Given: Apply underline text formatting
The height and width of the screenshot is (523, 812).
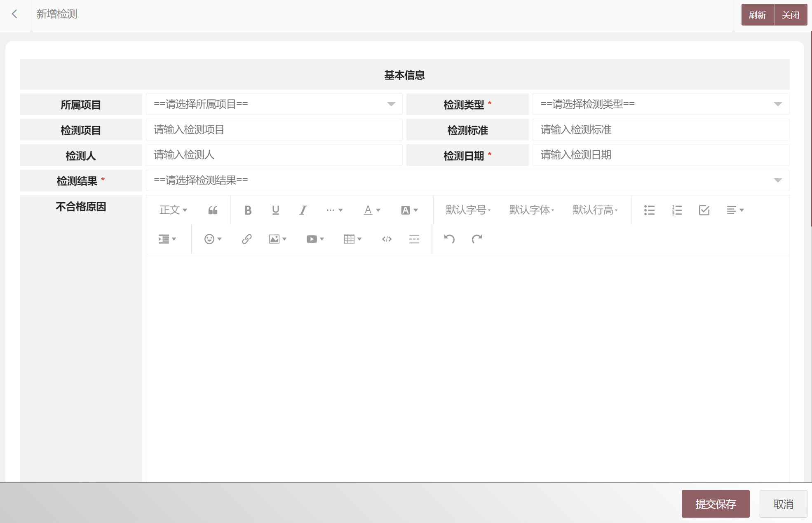Looking at the screenshot, I should 275,210.
